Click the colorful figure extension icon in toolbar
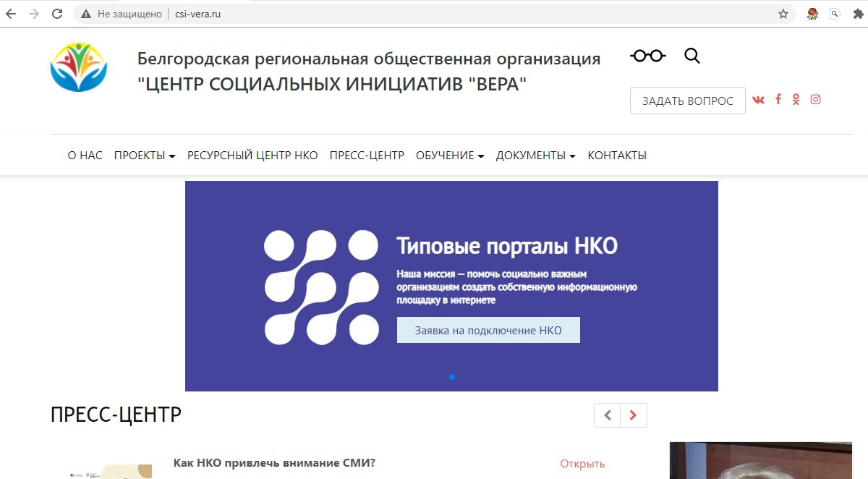 tap(813, 14)
